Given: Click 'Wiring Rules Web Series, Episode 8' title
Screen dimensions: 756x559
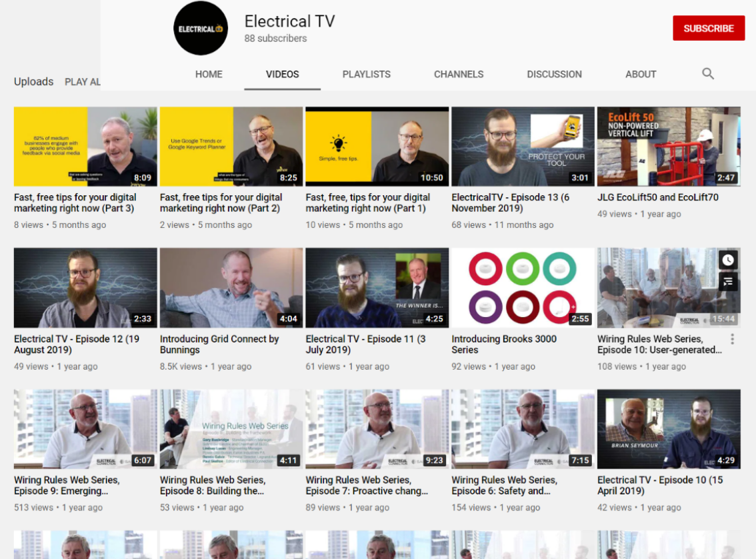Looking at the screenshot, I should pyautogui.click(x=213, y=485).
